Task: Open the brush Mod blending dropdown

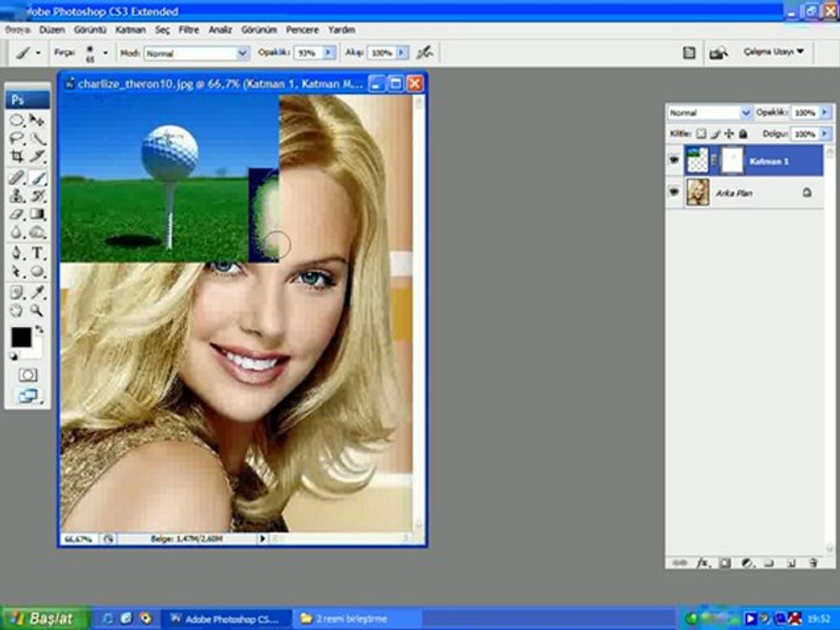Action: [x=243, y=53]
